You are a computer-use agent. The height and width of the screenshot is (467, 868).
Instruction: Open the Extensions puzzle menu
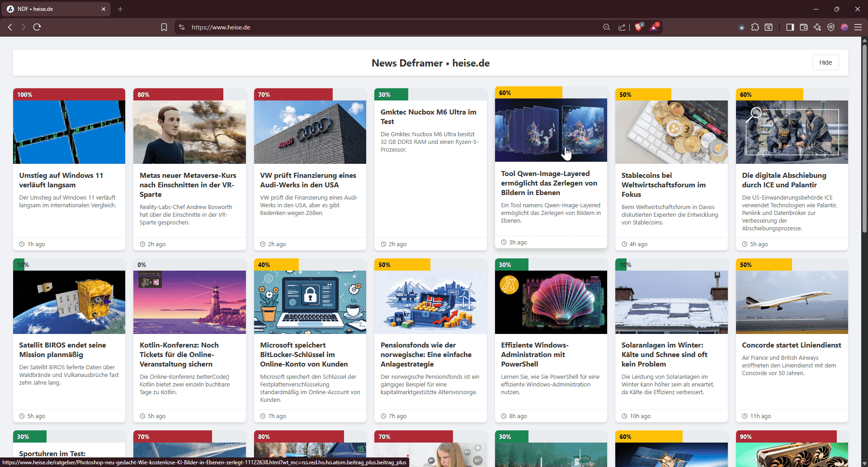pos(755,27)
